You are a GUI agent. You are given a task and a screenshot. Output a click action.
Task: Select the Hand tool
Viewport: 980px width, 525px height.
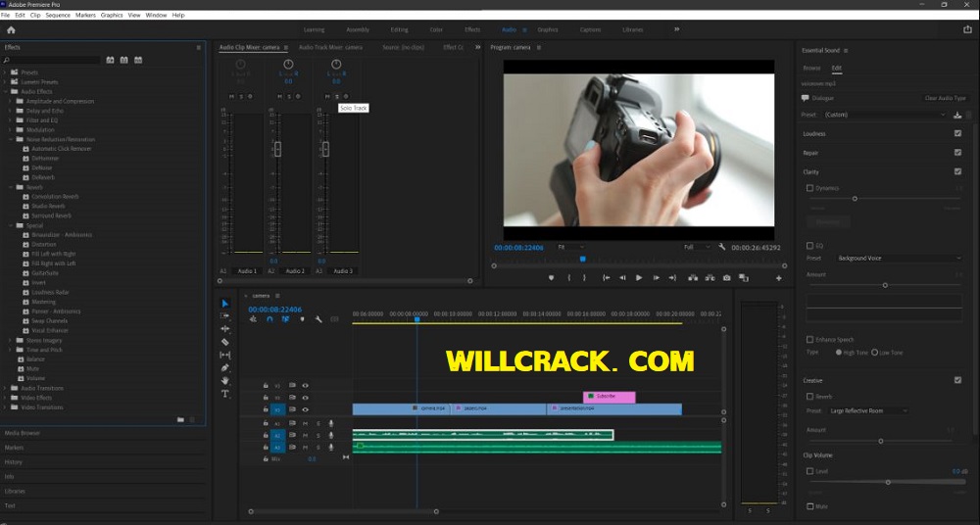point(225,381)
